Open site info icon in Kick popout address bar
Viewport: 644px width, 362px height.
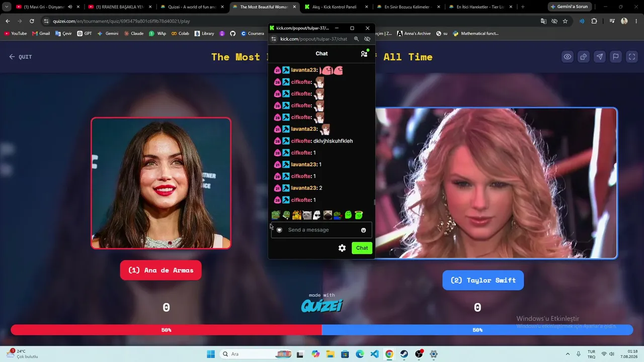coord(274,39)
